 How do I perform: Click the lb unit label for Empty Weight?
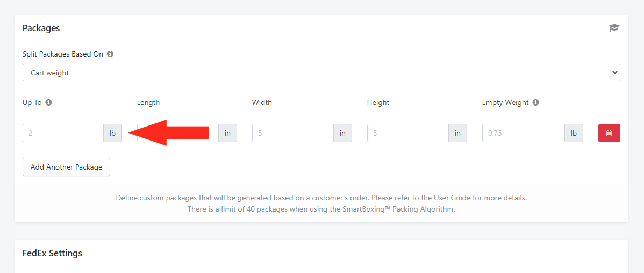[x=574, y=133]
